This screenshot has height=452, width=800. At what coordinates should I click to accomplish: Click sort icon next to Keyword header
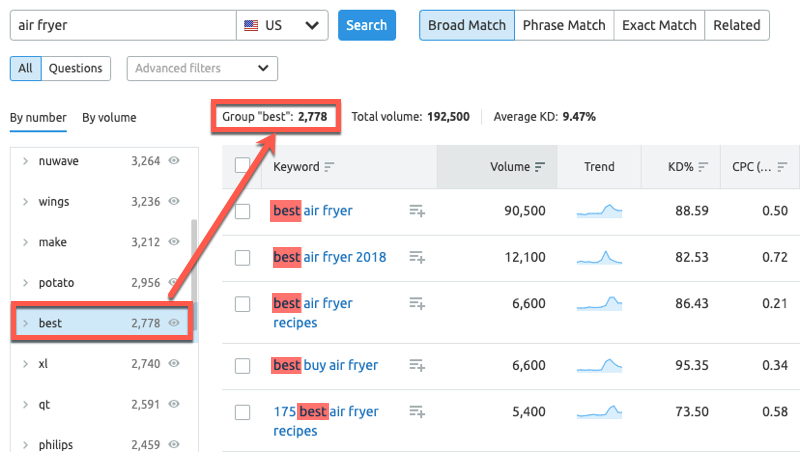pos(330,167)
